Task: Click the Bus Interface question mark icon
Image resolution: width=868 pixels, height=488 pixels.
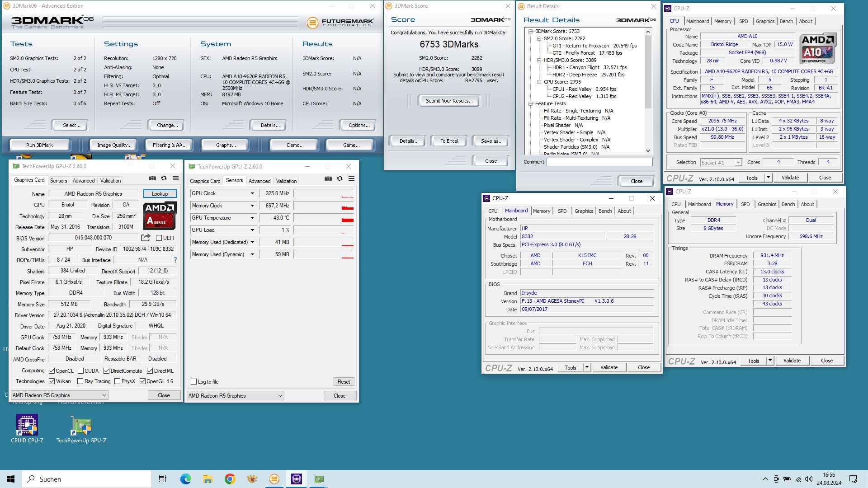Action: point(175,260)
